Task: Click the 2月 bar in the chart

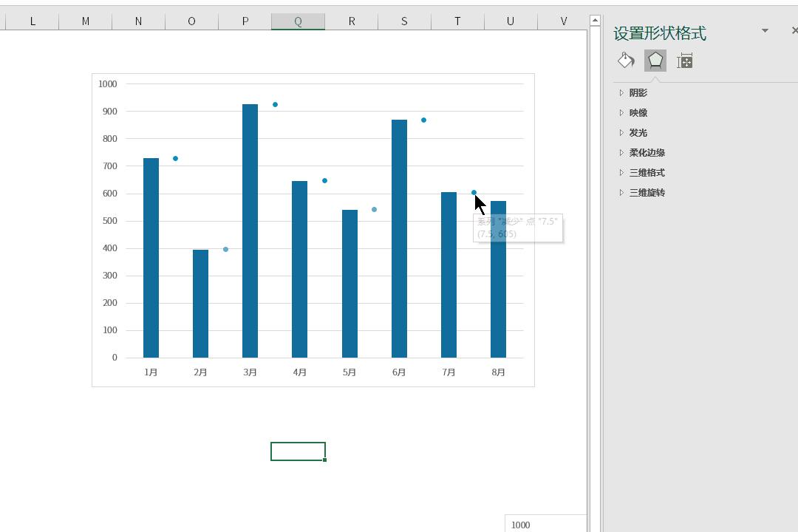Action: (200, 303)
